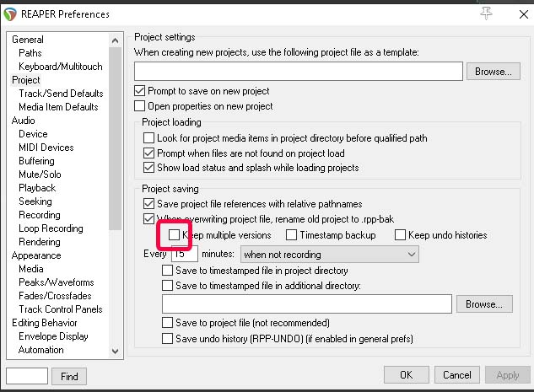Screen dimensions: 534x392
Task: Enable Save undo history (RPP-UNDO)
Action: pos(167,338)
